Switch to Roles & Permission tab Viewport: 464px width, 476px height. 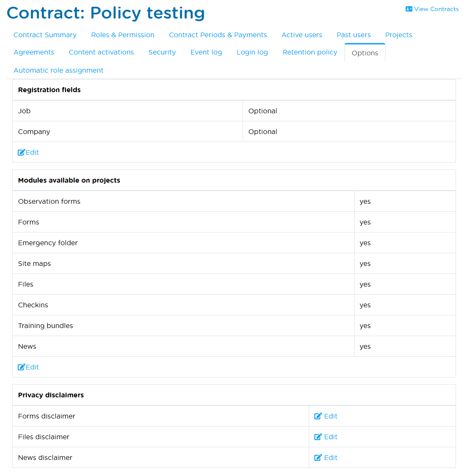pos(123,35)
